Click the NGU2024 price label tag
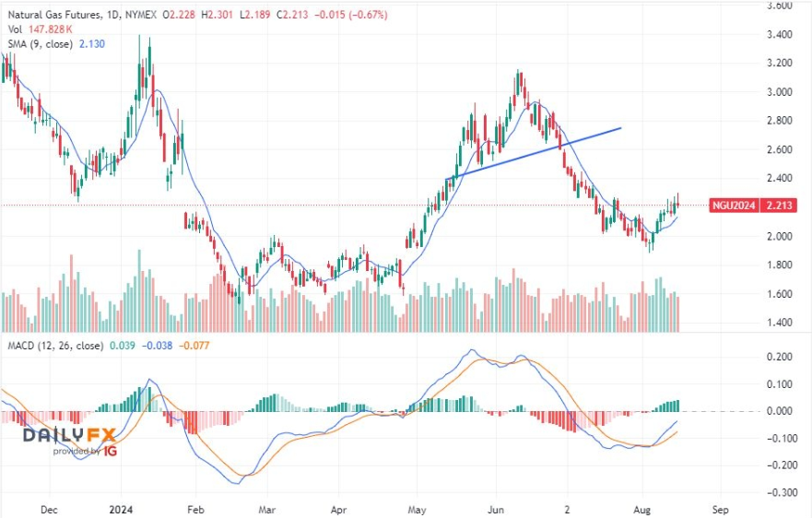Viewport: 812px width, 518px height. pos(734,206)
